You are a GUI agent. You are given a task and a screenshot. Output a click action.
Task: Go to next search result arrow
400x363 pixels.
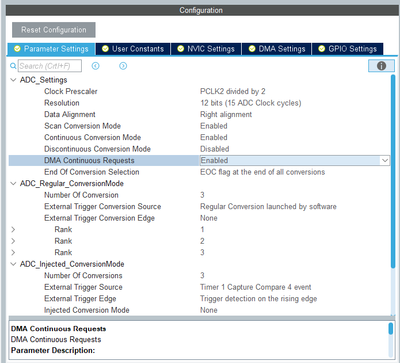[x=123, y=66]
